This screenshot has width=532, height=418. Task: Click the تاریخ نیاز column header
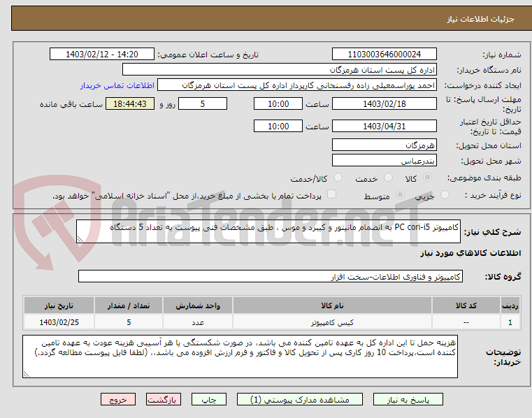tap(59, 305)
